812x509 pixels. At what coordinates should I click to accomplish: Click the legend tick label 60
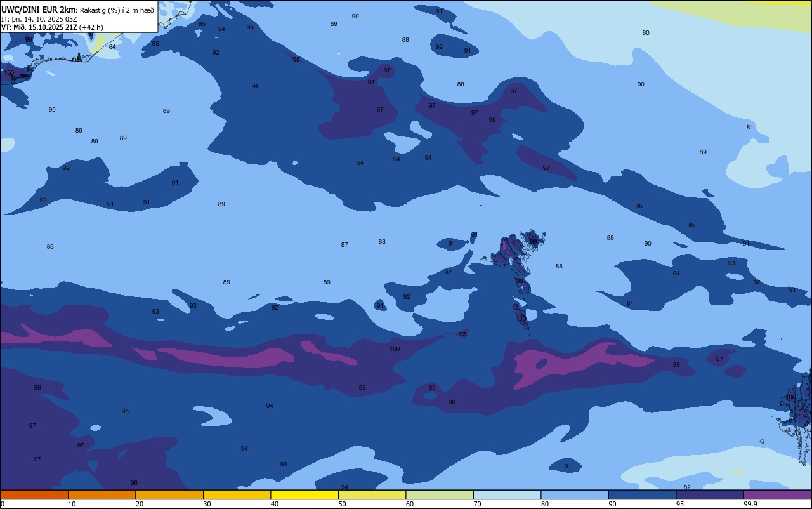click(x=410, y=504)
